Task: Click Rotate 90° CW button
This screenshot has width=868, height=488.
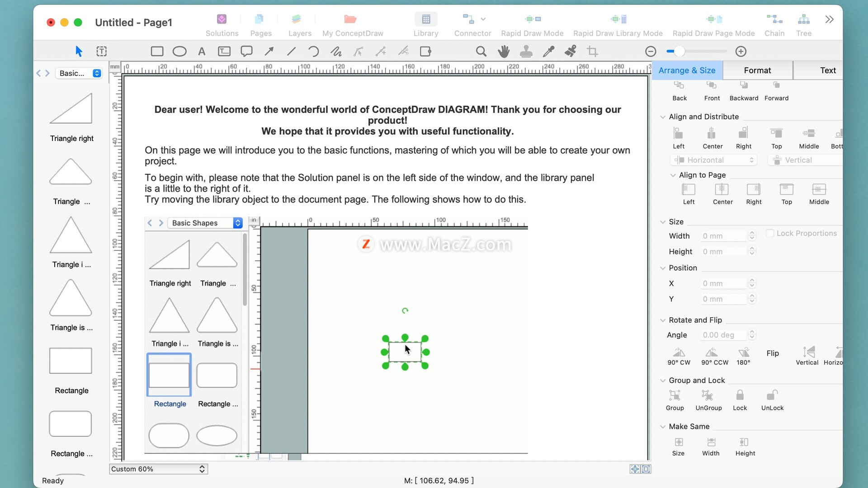Action: pos(679,356)
